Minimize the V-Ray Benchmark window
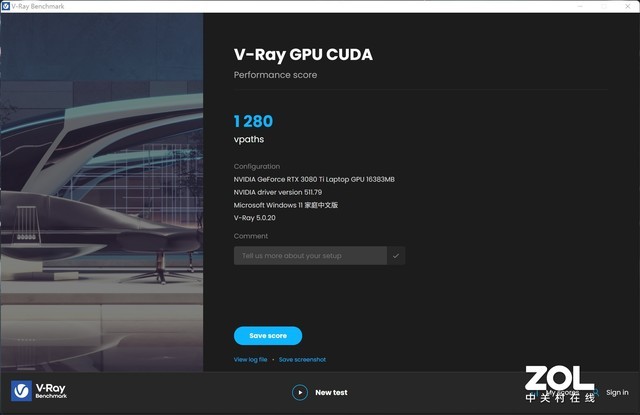Viewport: 640px width, 415px height. tap(580, 7)
